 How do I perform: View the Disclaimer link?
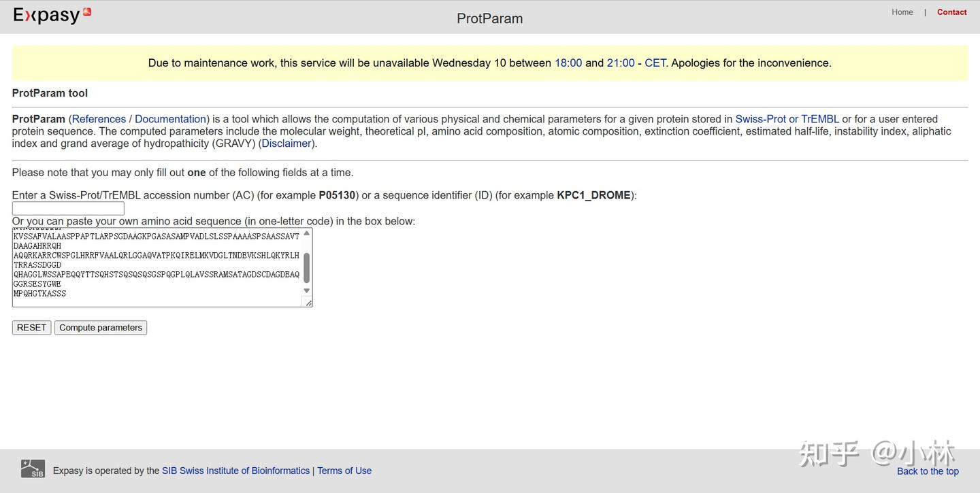pos(287,143)
